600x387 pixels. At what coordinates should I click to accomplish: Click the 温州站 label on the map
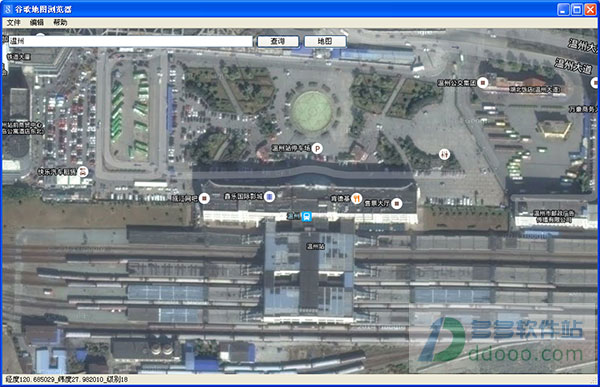315,246
